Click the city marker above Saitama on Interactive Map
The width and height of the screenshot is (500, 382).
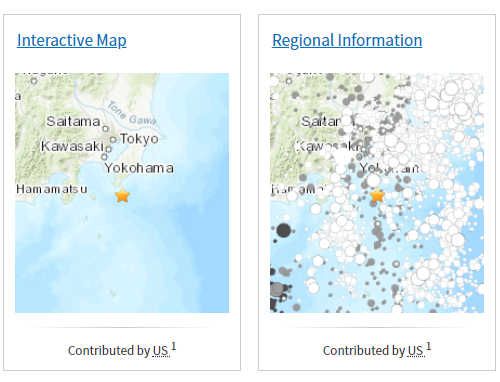tap(34, 81)
